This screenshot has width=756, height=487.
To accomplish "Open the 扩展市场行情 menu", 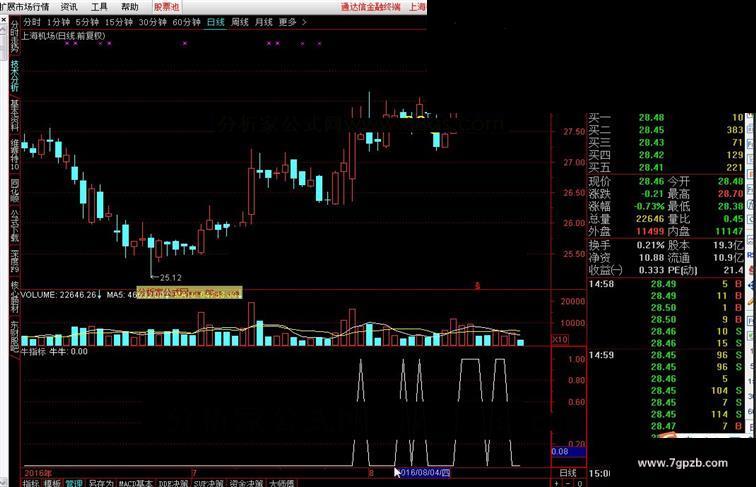I will [x=25, y=7].
